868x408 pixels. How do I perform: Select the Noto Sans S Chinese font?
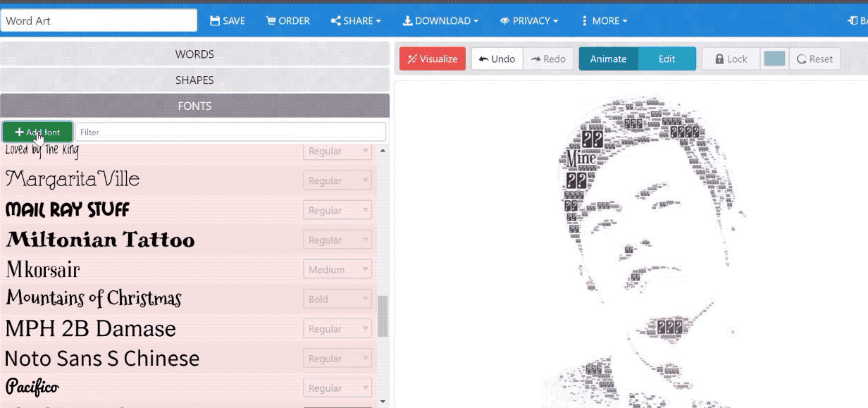[x=102, y=358]
